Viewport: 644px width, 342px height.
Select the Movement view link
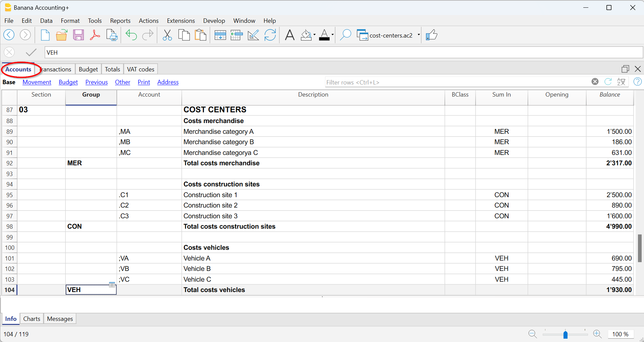37,82
